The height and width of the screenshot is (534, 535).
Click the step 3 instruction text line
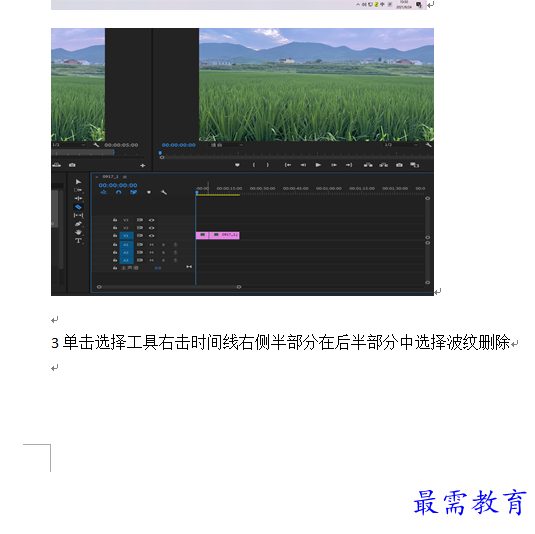tap(281, 342)
